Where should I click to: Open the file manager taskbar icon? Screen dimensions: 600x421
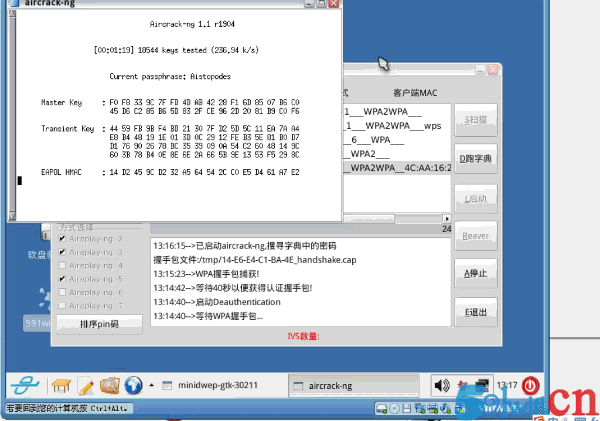pos(109,385)
